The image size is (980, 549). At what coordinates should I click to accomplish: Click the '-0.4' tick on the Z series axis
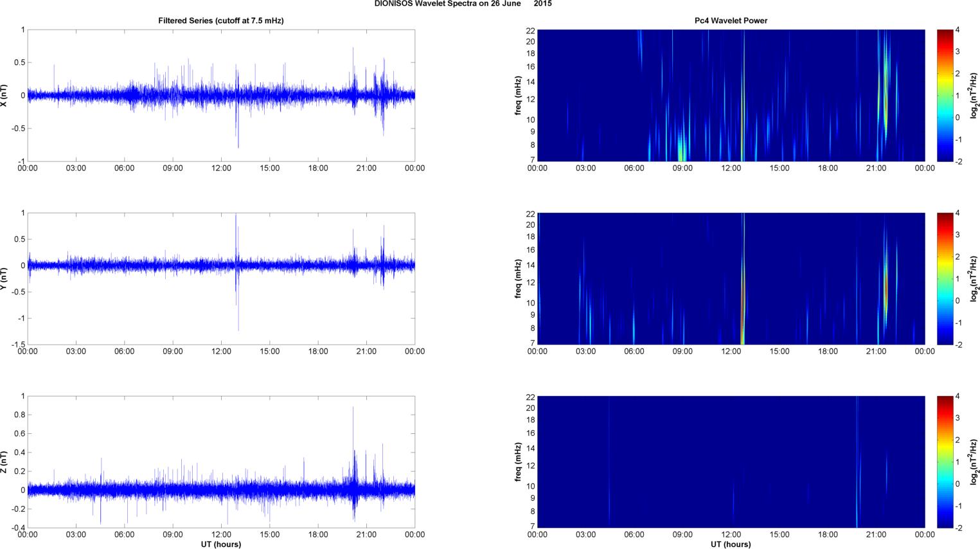click(x=18, y=528)
